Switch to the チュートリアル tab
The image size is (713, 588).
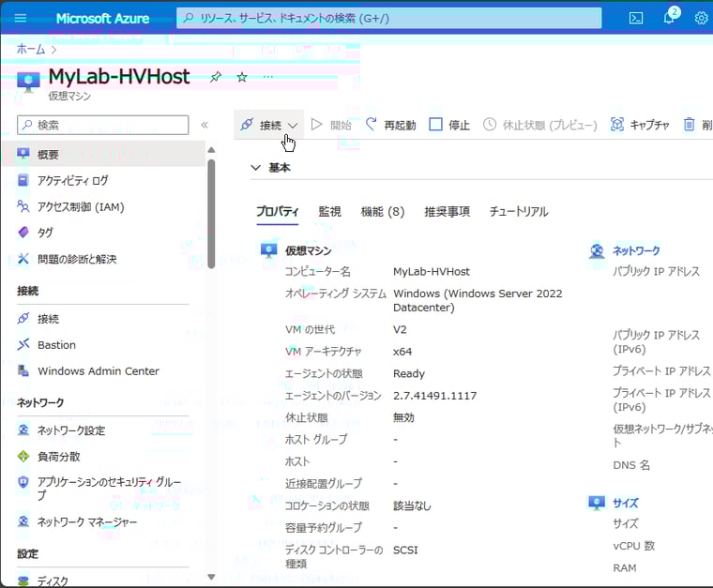[519, 211]
